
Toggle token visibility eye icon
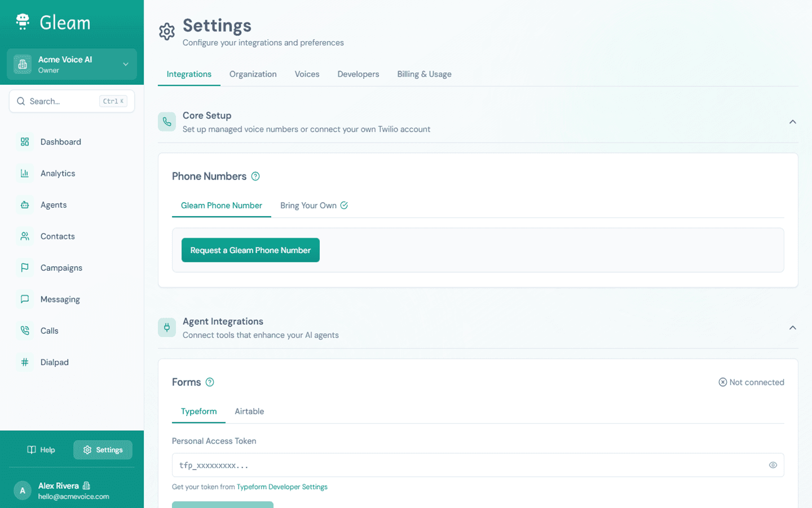point(773,465)
